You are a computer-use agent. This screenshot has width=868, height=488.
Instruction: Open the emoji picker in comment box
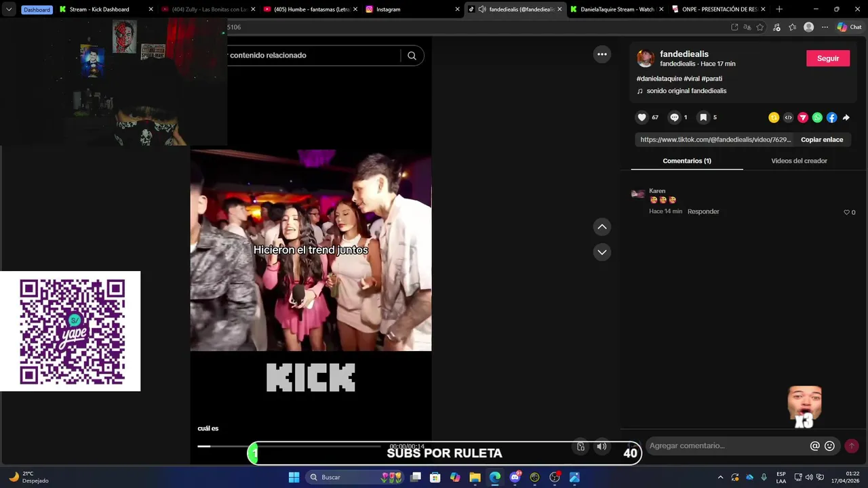829,446
